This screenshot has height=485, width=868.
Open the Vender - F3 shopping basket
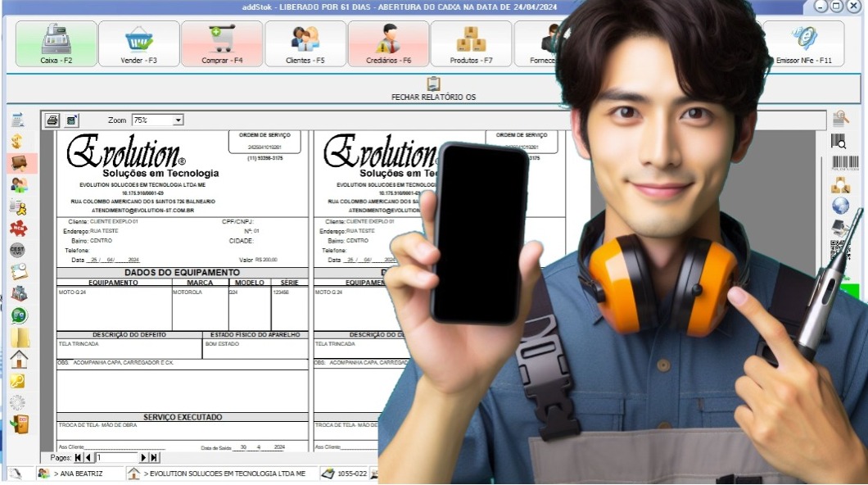coord(139,43)
